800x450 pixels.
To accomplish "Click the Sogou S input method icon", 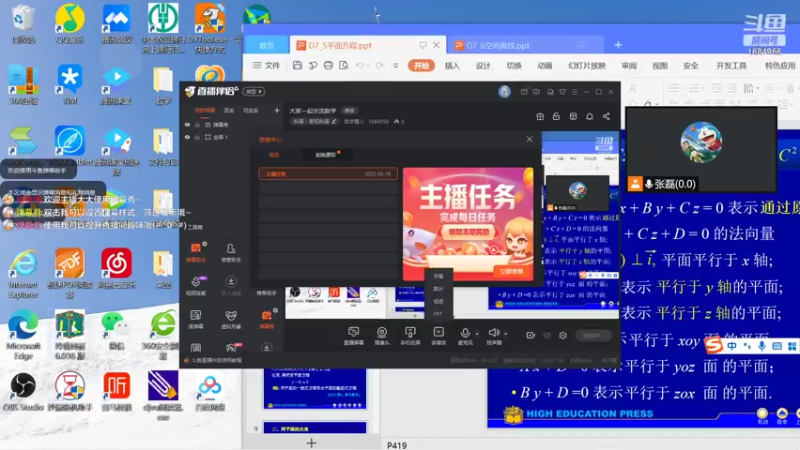I will [x=713, y=346].
